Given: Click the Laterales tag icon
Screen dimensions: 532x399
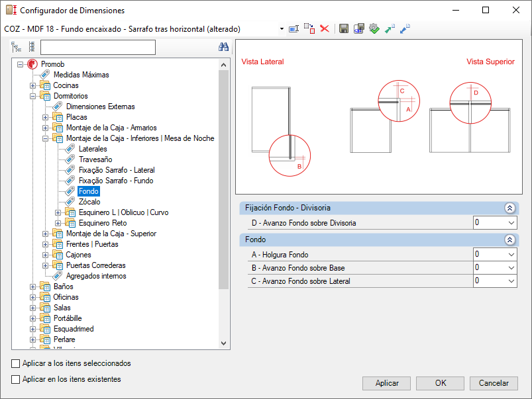Looking at the screenshot, I should click(x=70, y=149).
